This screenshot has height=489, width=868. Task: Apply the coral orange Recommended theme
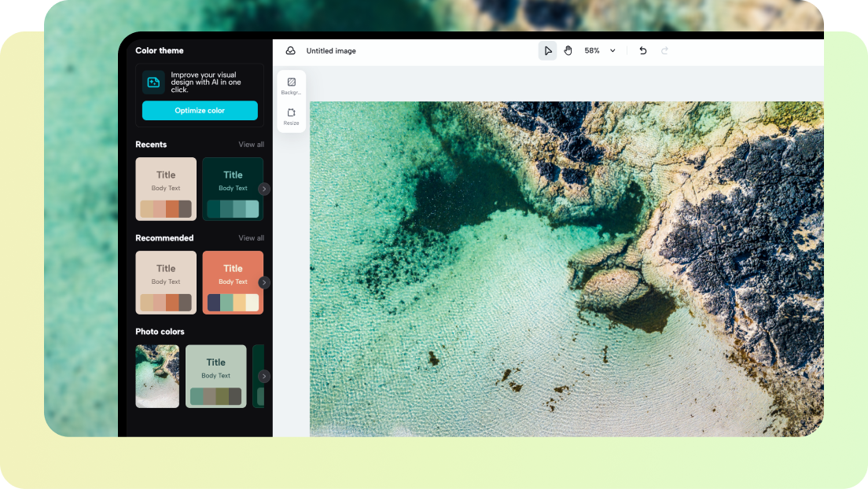coord(233,282)
